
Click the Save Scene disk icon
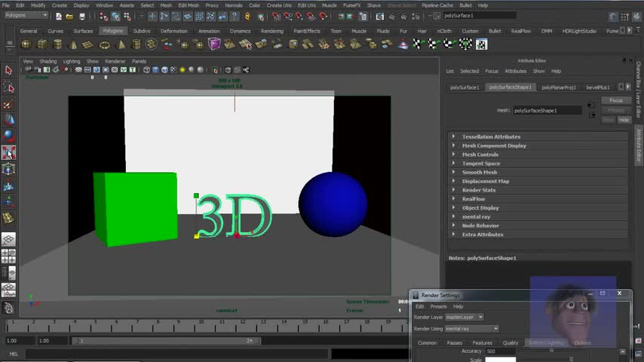point(82,17)
